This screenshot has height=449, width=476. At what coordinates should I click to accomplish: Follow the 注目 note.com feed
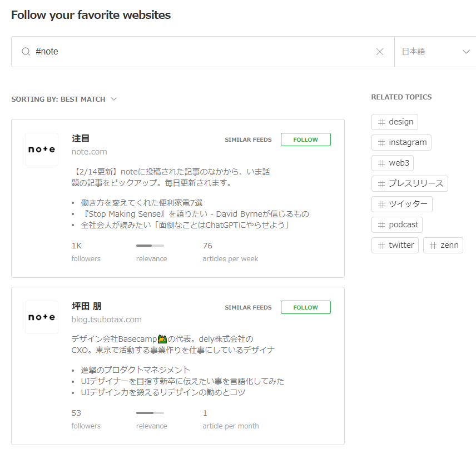(305, 139)
